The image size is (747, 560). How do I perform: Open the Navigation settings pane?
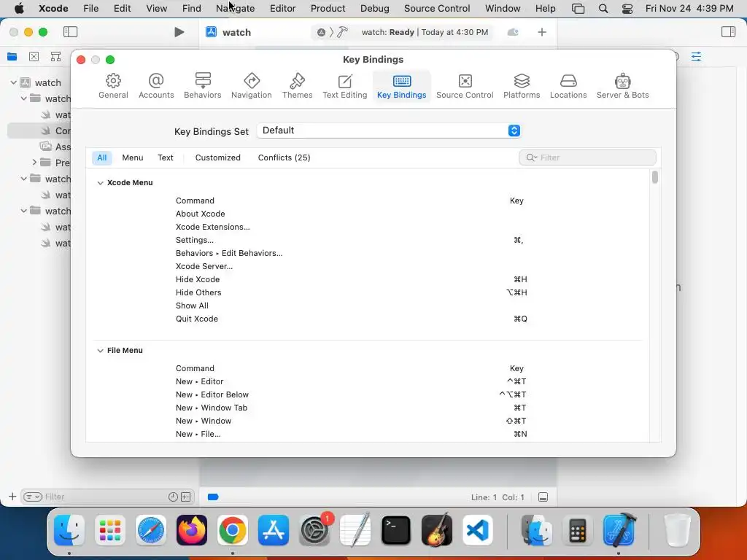(252, 86)
